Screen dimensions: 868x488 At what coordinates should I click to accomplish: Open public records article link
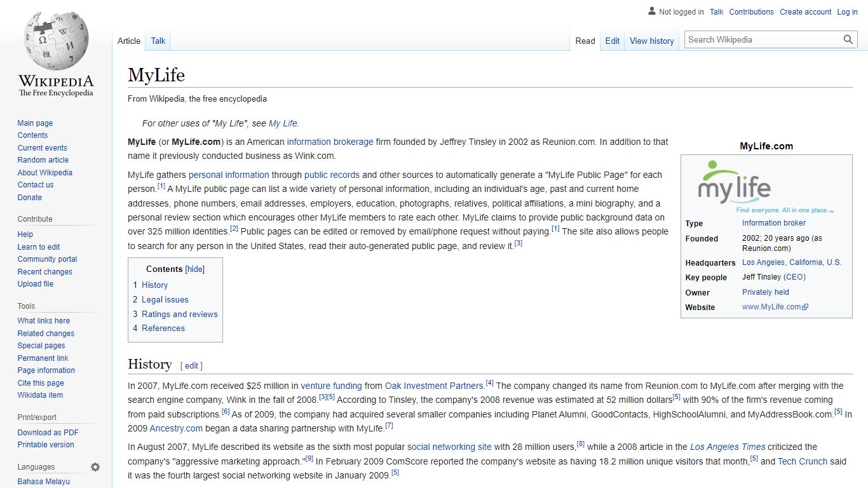[332, 175]
